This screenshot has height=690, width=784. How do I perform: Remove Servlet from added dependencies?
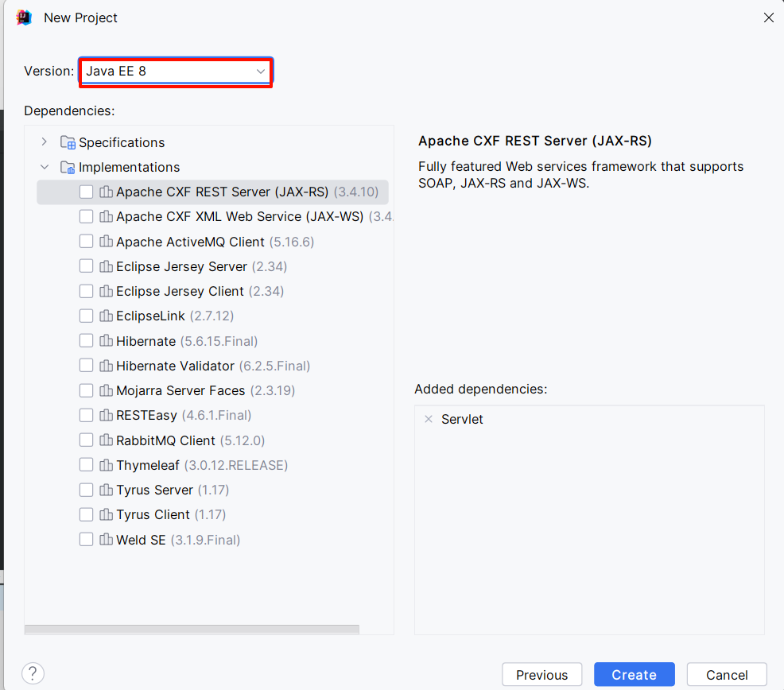click(429, 419)
